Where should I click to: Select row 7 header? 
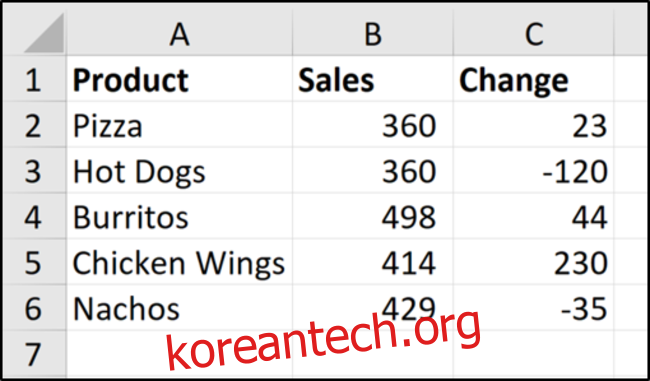pos(34,354)
